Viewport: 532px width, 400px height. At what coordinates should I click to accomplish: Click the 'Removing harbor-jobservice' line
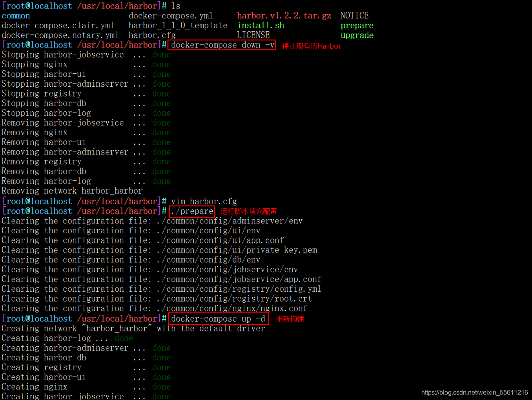(x=86, y=123)
